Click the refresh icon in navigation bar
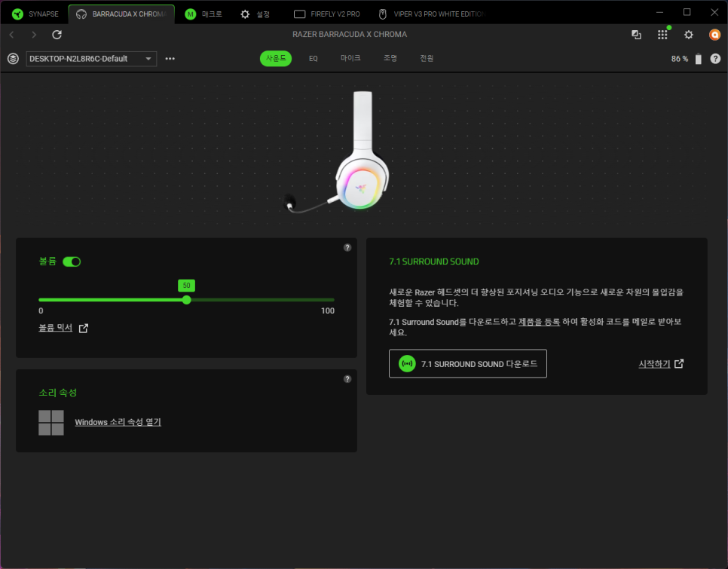Image resolution: width=728 pixels, height=569 pixels. point(57,35)
